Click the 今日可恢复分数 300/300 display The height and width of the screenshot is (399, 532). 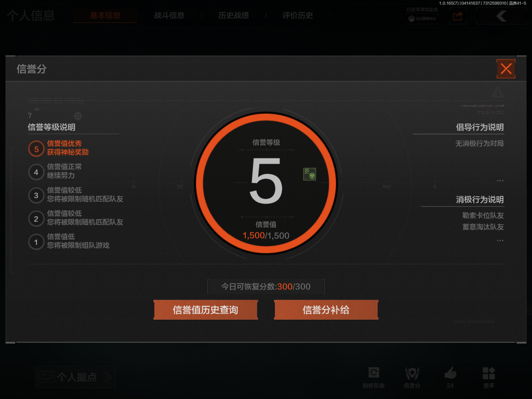tap(265, 286)
